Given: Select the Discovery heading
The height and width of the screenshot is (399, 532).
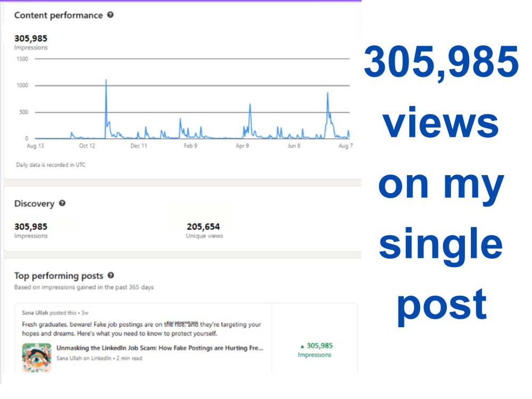Looking at the screenshot, I should pyautogui.click(x=34, y=204).
